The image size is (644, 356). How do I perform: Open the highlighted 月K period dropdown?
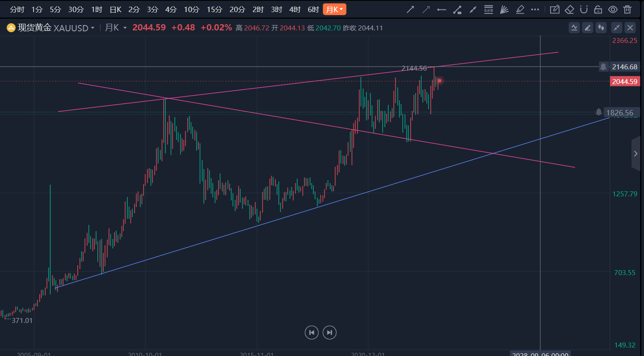coord(334,9)
